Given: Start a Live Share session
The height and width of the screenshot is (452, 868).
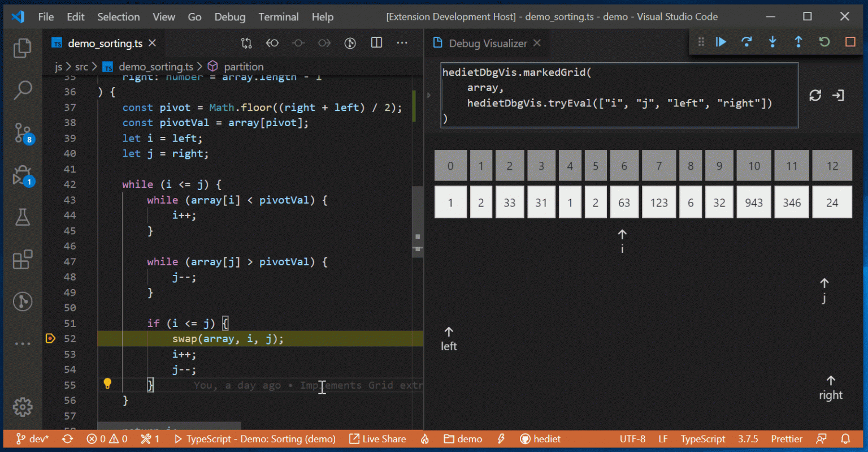Looking at the screenshot, I should [x=377, y=438].
